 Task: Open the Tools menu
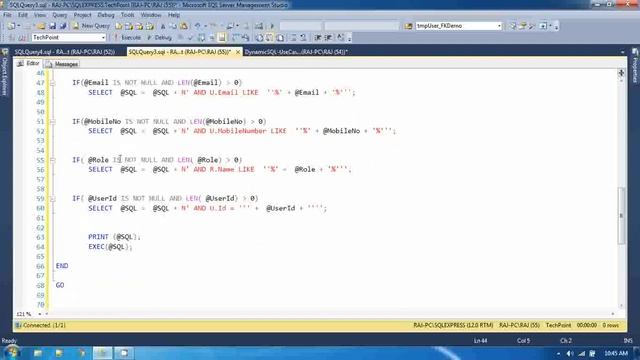coord(127,15)
